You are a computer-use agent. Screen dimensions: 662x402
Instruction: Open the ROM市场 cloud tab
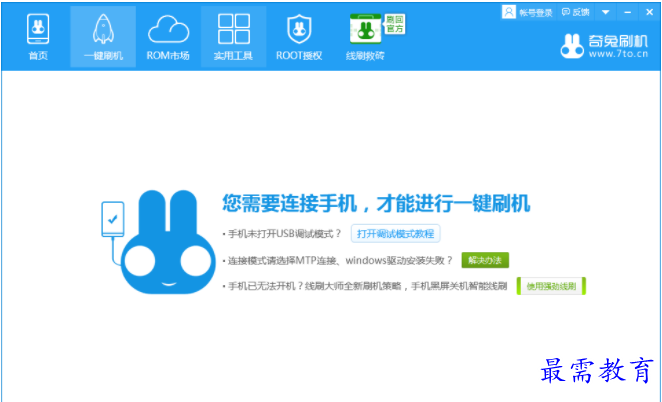[x=168, y=37]
